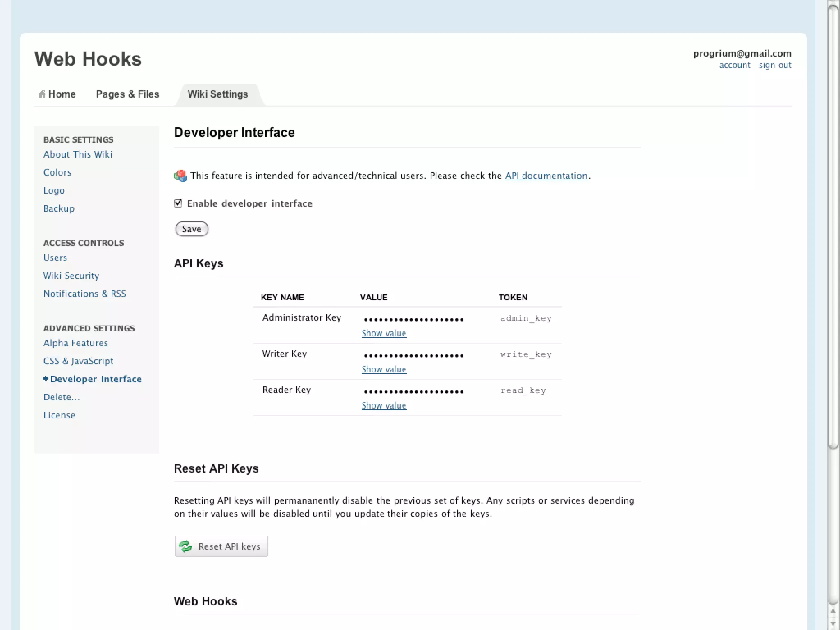Image resolution: width=840 pixels, height=630 pixels.
Task: Click the VALUE column header
Action: [x=374, y=297]
